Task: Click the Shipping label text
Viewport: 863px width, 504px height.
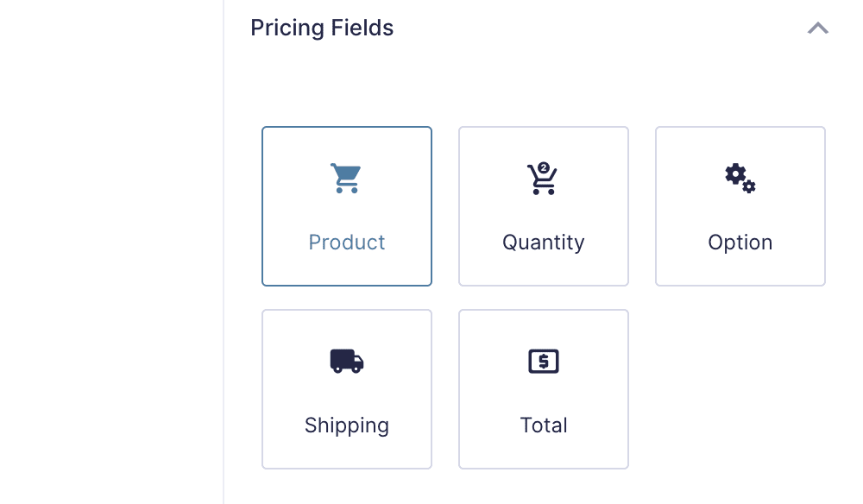Action: point(346,425)
